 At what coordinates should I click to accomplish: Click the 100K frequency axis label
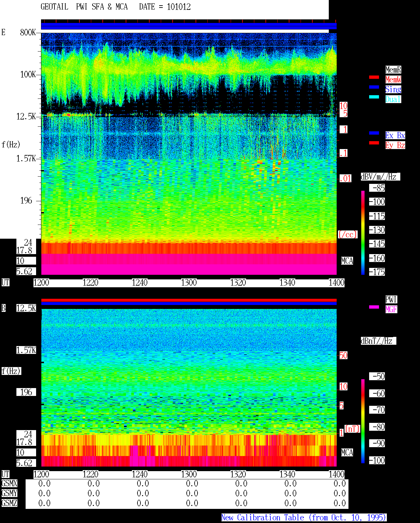[28, 75]
